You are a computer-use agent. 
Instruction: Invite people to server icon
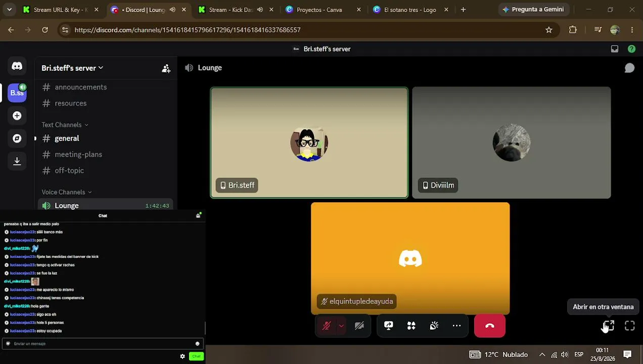[x=166, y=68]
